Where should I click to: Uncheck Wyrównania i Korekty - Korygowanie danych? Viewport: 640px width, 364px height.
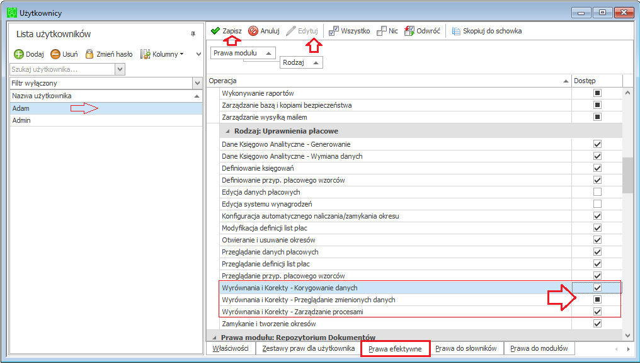tap(597, 288)
